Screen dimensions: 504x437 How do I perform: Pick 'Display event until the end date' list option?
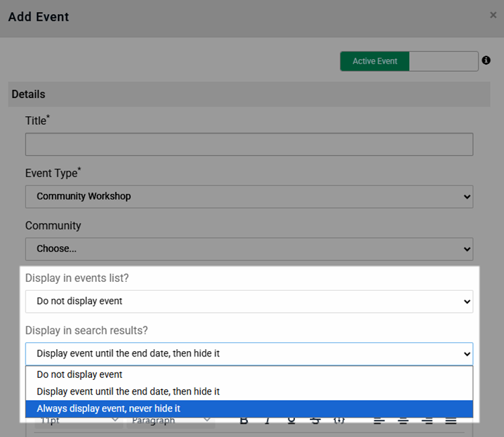pos(249,391)
